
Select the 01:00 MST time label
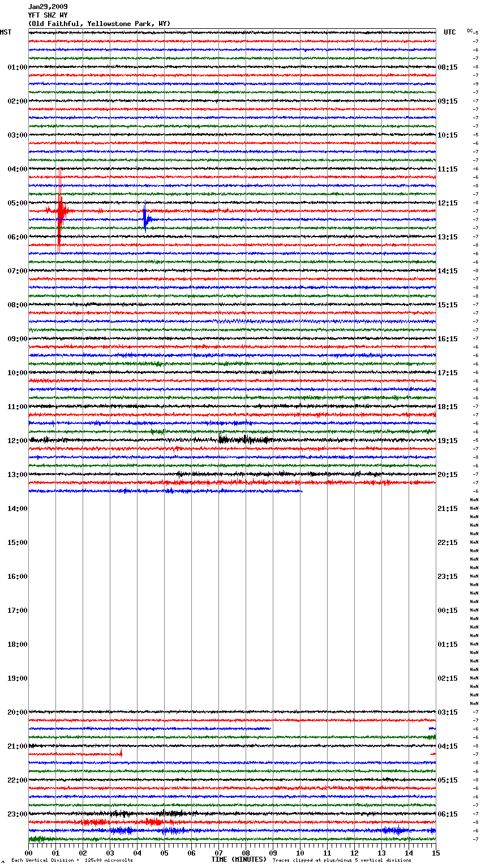coord(18,67)
